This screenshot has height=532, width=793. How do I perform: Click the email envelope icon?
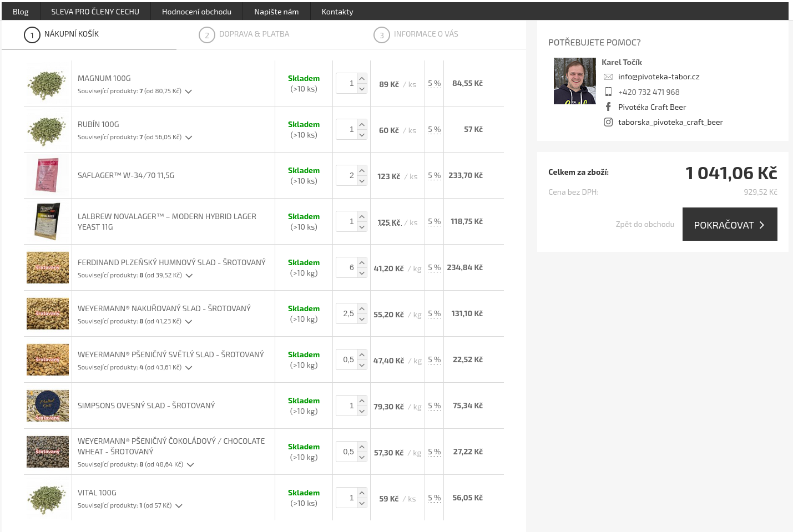[608, 77]
